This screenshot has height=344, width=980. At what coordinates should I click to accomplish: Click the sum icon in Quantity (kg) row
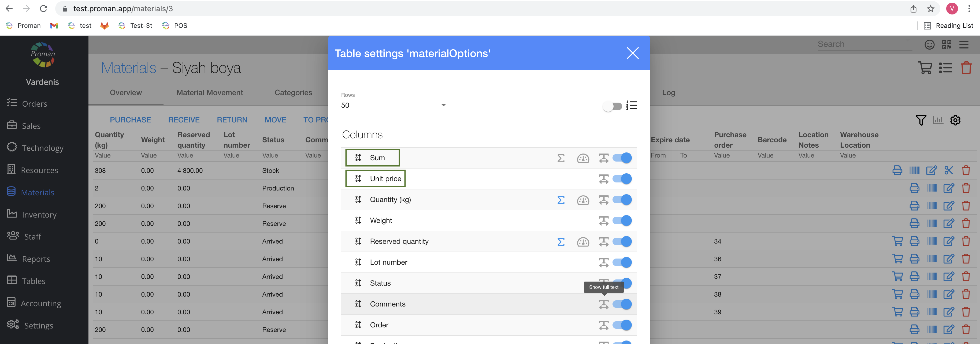pyautogui.click(x=560, y=200)
